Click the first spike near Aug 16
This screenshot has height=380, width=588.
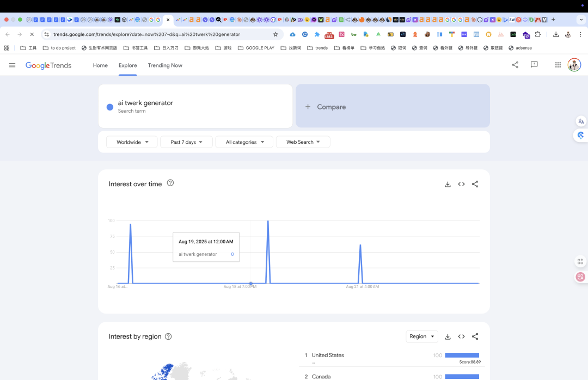click(130, 224)
